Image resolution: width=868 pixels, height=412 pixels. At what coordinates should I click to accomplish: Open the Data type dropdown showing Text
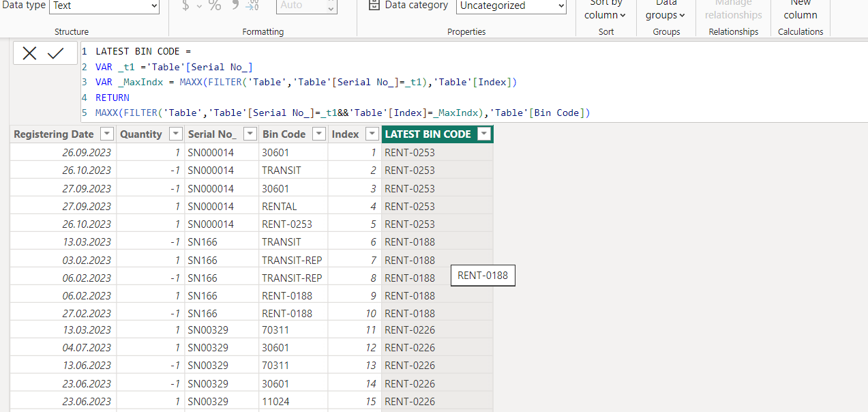[x=104, y=5]
